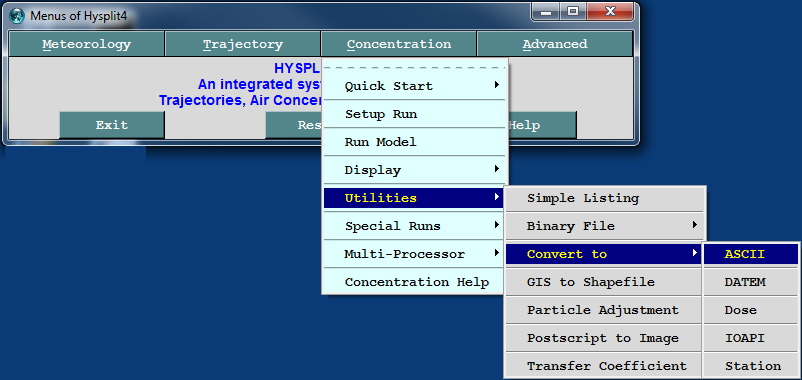Click the partially hidden Reset button

coord(294,125)
